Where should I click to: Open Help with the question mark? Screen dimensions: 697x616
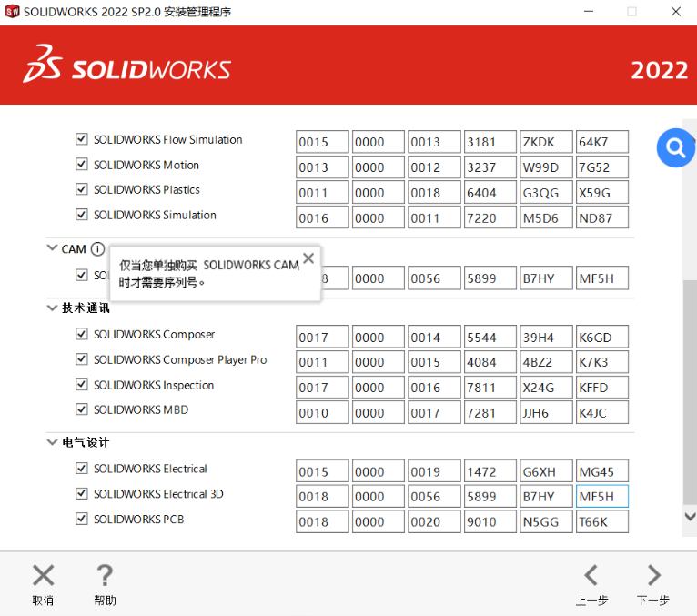pyautogui.click(x=105, y=576)
